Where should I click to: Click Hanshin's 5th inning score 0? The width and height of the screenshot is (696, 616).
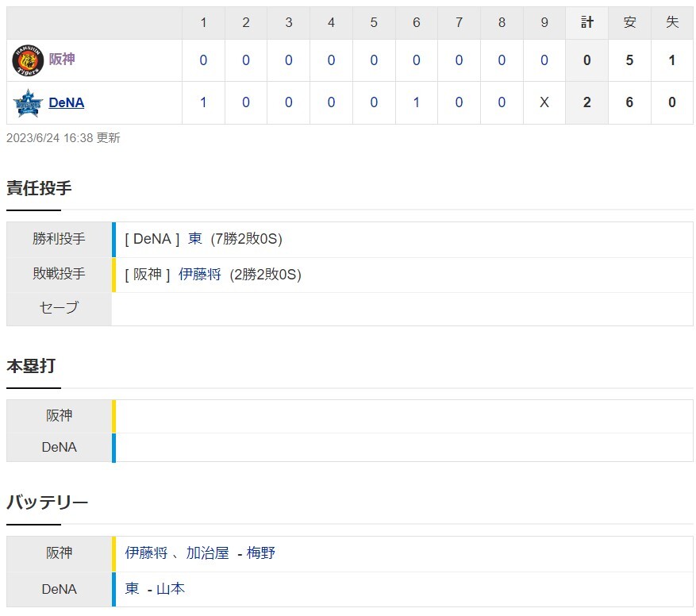click(x=374, y=60)
